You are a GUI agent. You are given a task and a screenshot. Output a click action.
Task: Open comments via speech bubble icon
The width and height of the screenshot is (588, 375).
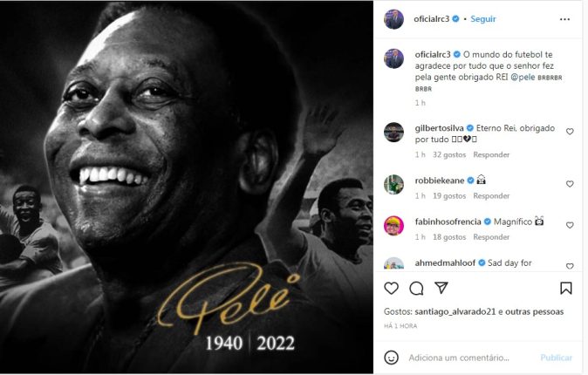(416, 288)
